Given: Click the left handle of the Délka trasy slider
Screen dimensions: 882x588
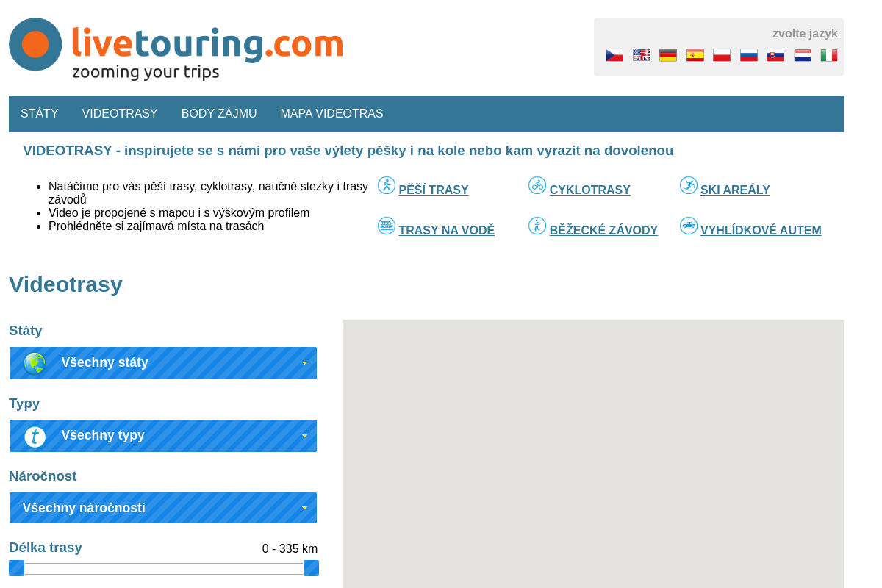Looking at the screenshot, I should [x=16, y=567].
